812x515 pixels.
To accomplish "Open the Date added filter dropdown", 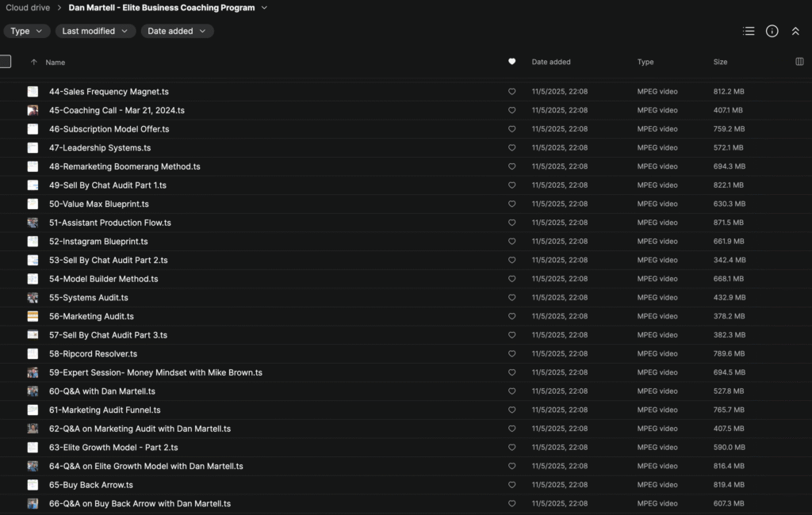I will [177, 31].
